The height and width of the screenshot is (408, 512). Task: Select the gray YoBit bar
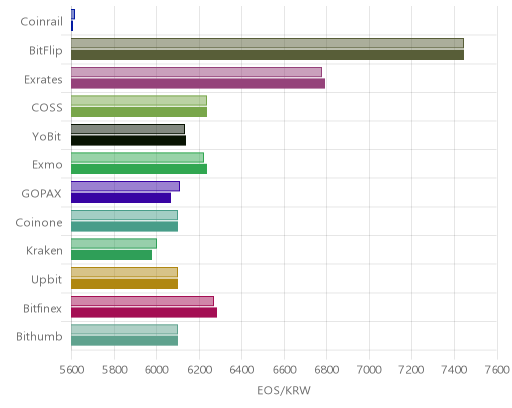coord(128,129)
